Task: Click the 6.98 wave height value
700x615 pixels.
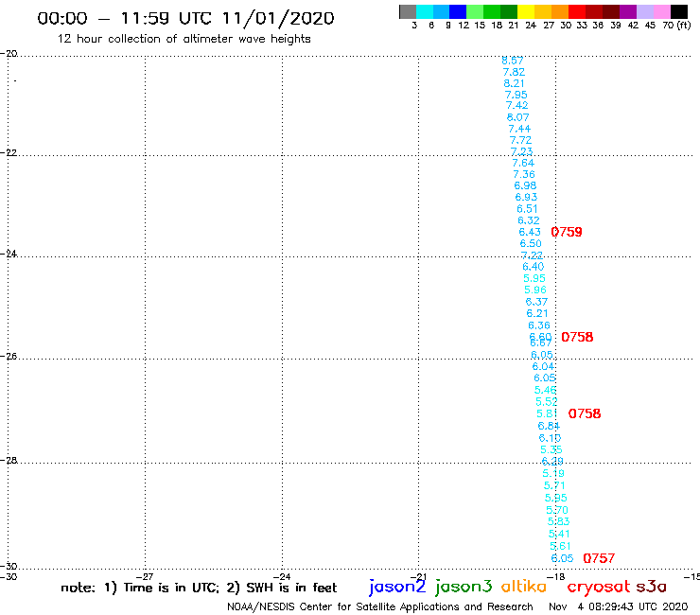Action: pyautogui.click(x=525, y=185)
